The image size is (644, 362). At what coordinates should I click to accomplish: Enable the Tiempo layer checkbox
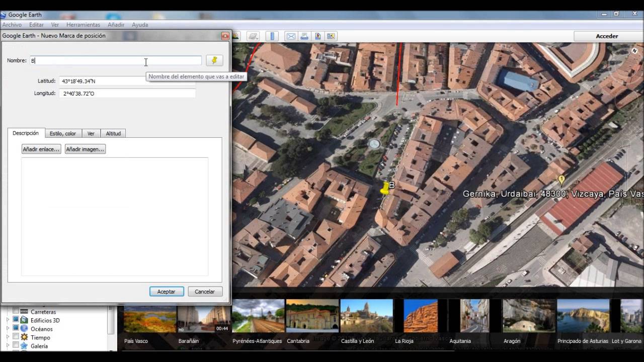(16, 337)
